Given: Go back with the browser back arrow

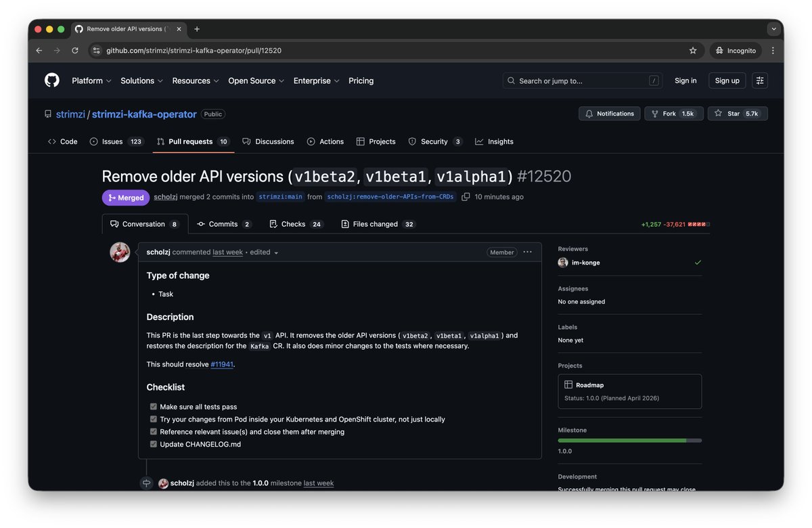Looking at the screenshot, I should click(x=39, y=51).
